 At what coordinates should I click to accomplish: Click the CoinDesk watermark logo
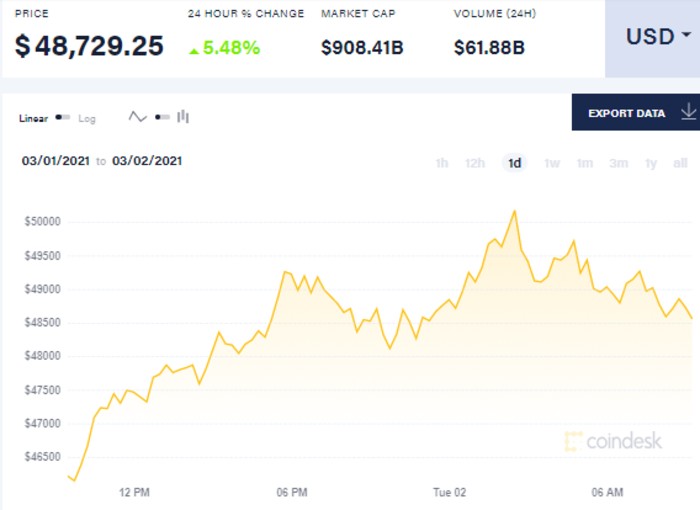tap(613, 441)
